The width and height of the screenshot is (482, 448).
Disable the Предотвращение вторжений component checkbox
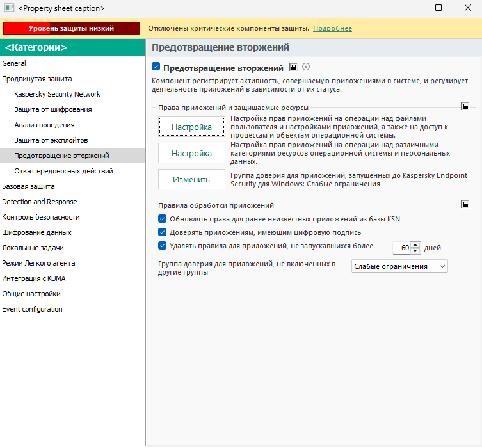point(156,67)
